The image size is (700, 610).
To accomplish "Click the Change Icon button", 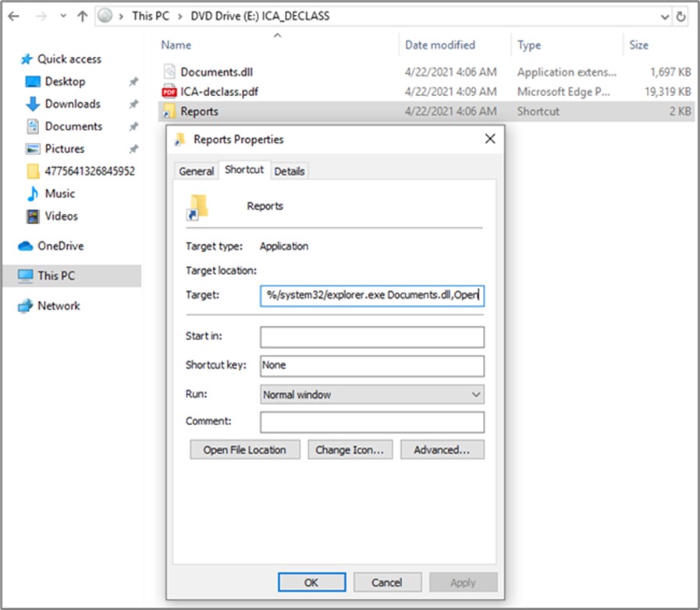I will pyautogui.click(x=350, y=450).
